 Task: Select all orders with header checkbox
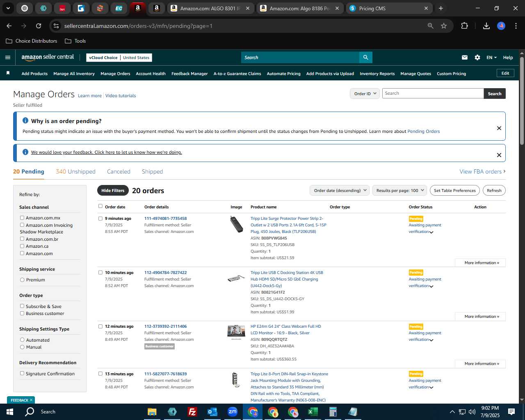(100, 206)
